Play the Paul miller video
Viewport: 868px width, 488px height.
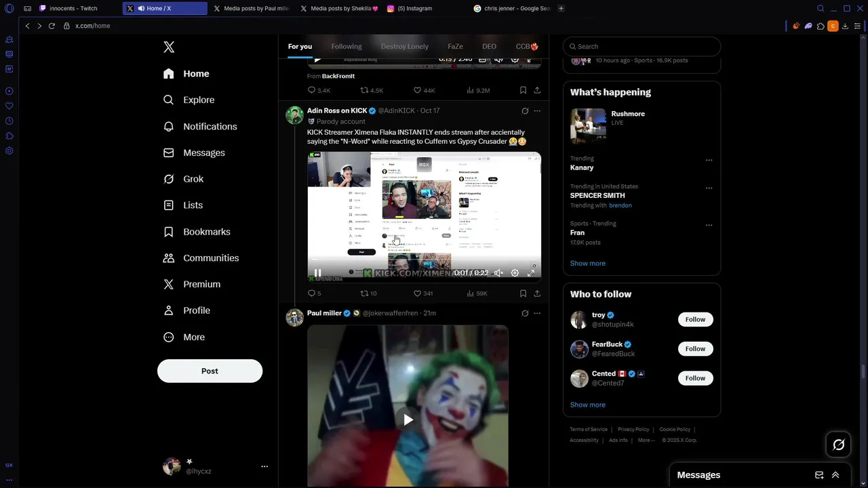(x=408, y=420)
